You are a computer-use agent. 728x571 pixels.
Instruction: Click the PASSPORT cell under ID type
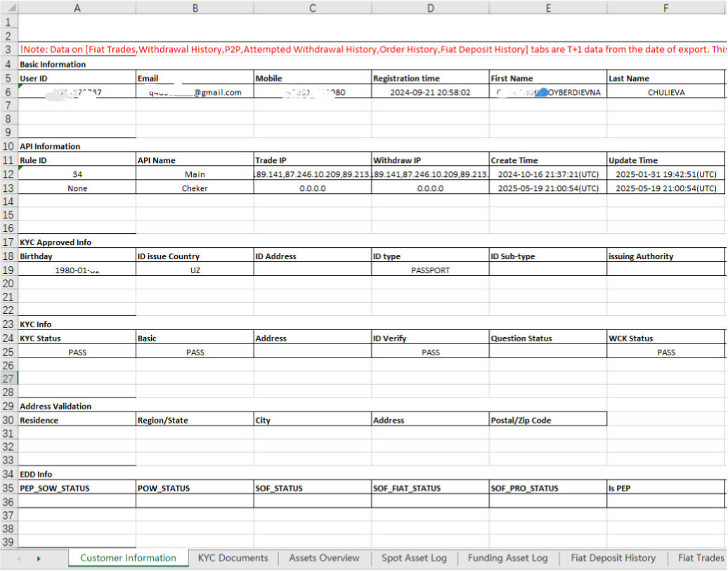(x=430, y=270)
